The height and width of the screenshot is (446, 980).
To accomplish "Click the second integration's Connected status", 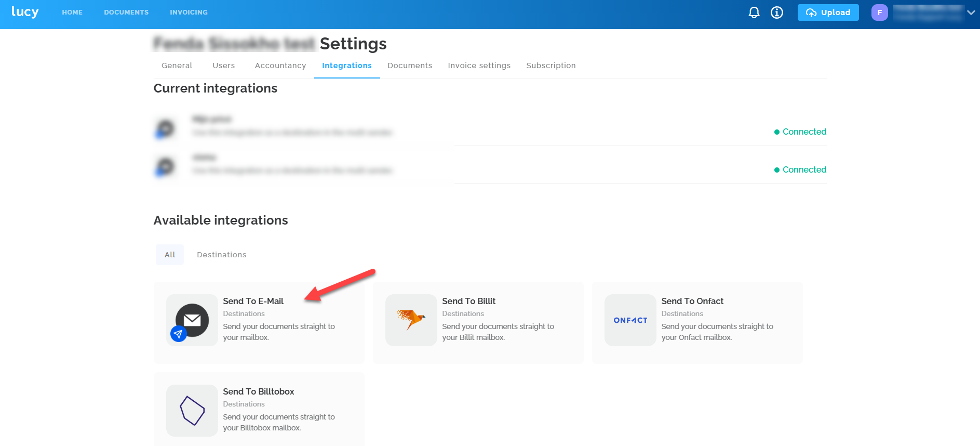I will click(800, 170).
